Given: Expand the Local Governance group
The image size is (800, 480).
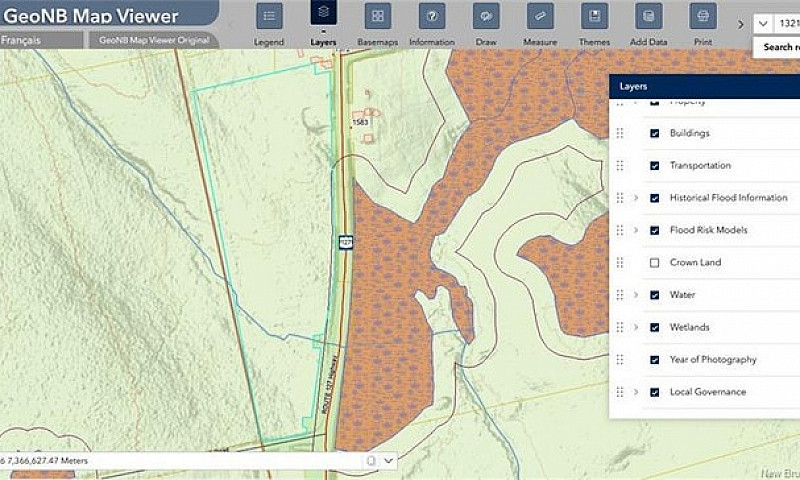Looking at the screenshot, I should pyautogui.click(x=636, y=392).
